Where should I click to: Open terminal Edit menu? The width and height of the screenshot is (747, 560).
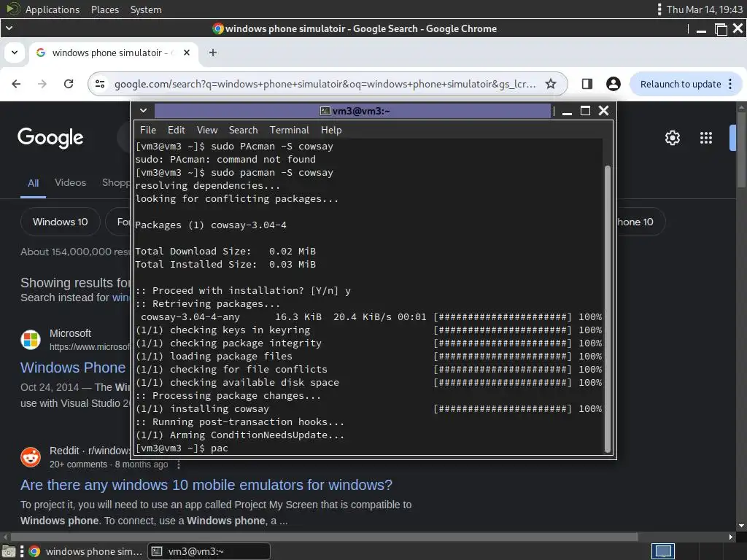point(177,130)
